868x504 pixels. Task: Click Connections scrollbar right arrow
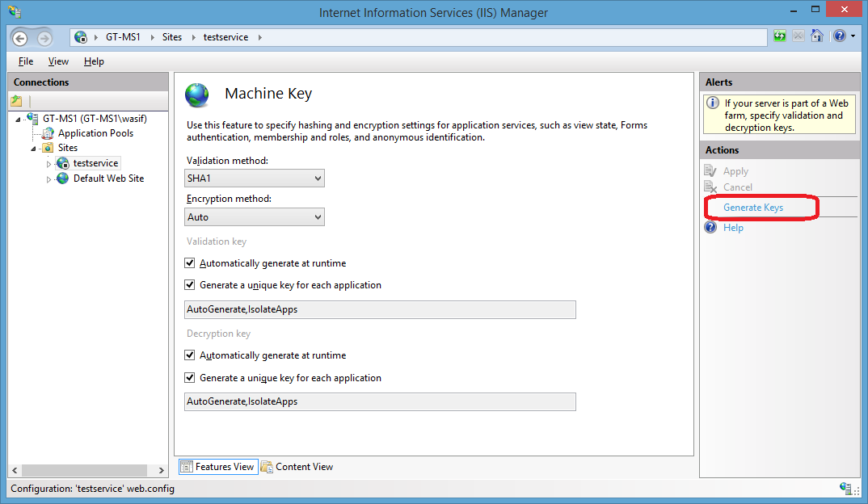[161, 470]
